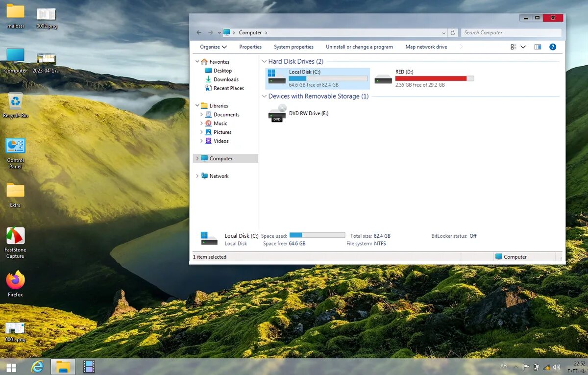
Task: Open the Preview pane icon
Action: [537, 47]
